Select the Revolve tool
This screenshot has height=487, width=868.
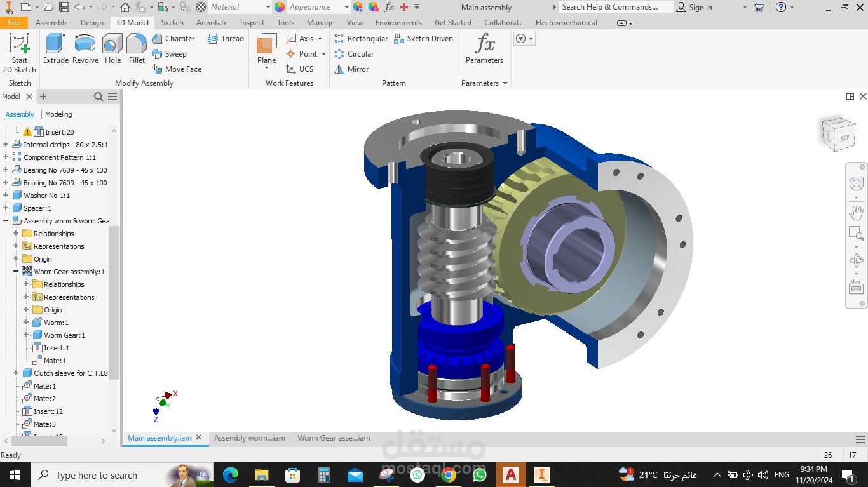click(85, 49)
